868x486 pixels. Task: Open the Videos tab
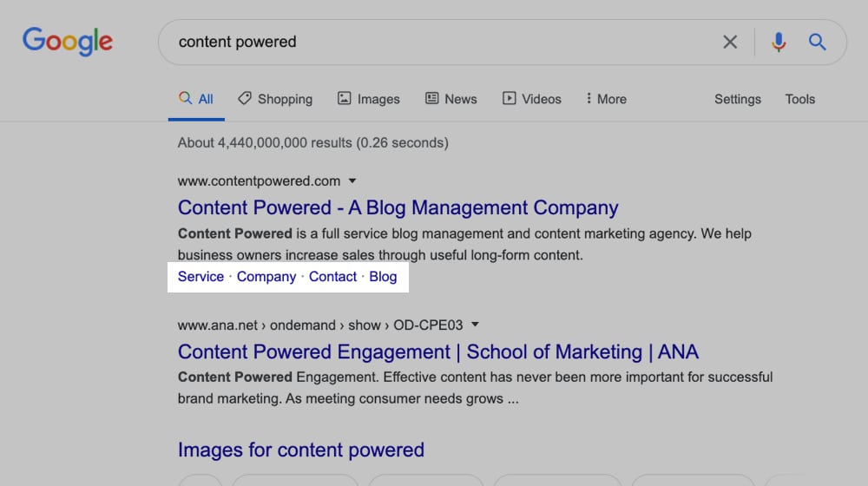[532, 99]
